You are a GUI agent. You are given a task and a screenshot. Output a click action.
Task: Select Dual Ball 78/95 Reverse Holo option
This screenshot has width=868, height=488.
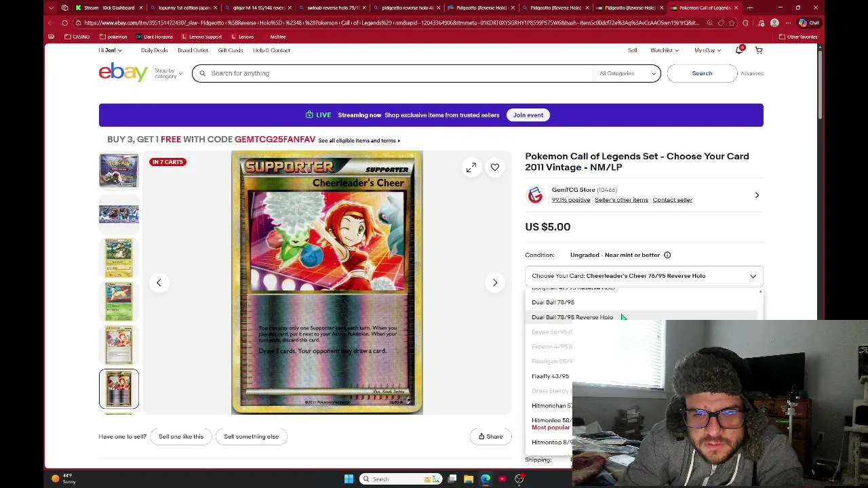click(x=572, y=317)
